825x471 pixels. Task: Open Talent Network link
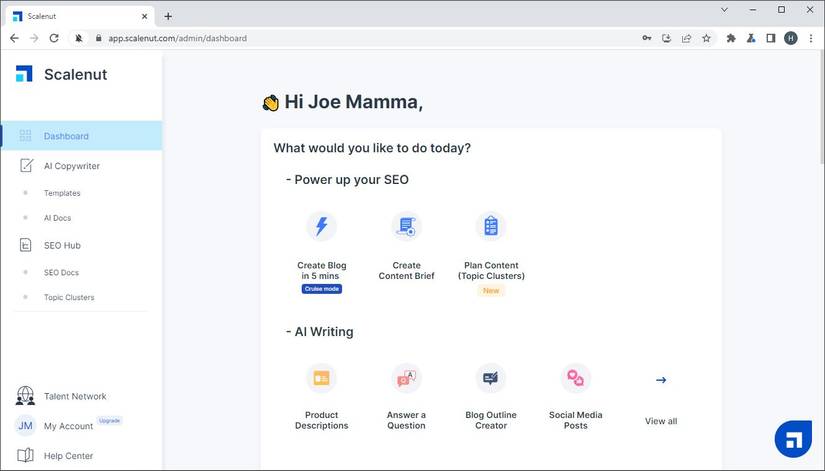coord(75,396)
